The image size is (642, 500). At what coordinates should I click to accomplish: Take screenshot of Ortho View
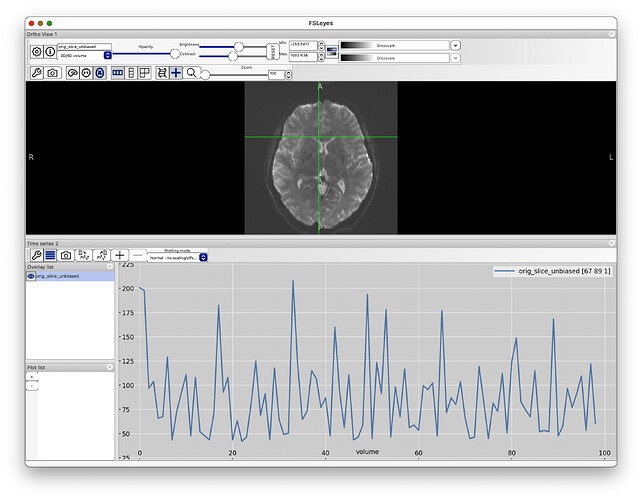52,73
